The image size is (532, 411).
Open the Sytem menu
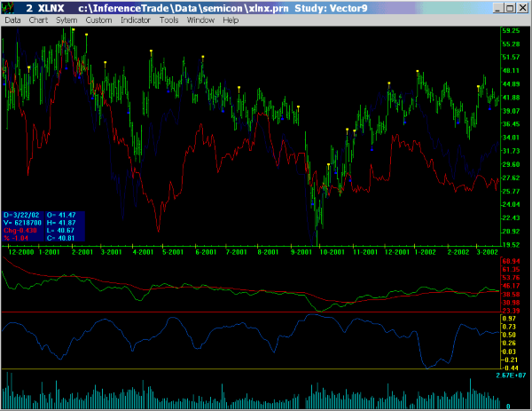click(x=66, y=20)
